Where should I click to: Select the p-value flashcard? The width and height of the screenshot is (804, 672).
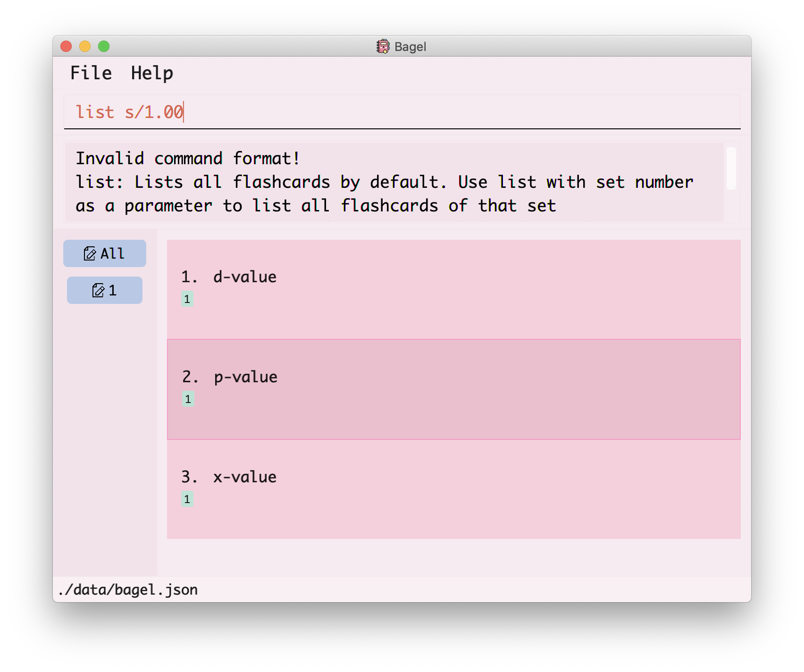(454, 389)
